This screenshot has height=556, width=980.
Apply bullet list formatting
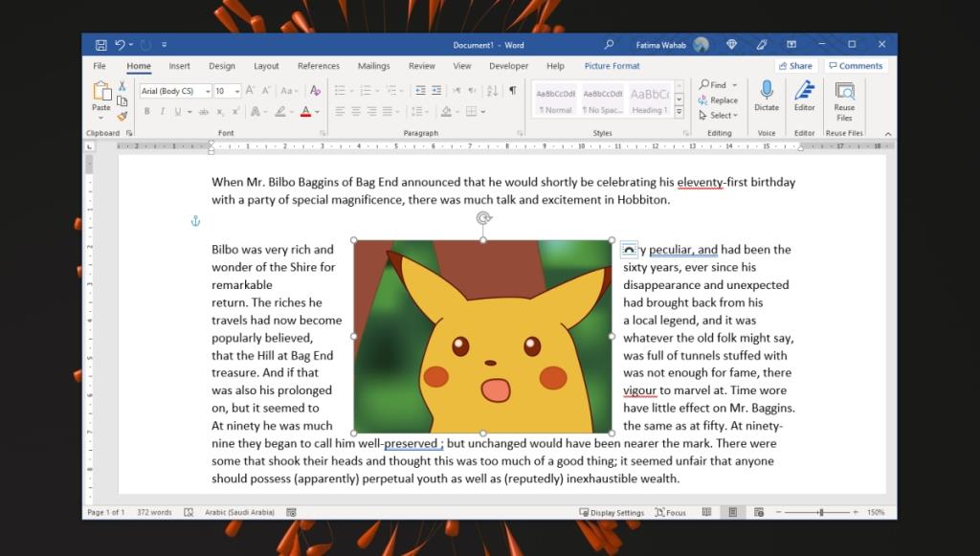tap(340, 90)
